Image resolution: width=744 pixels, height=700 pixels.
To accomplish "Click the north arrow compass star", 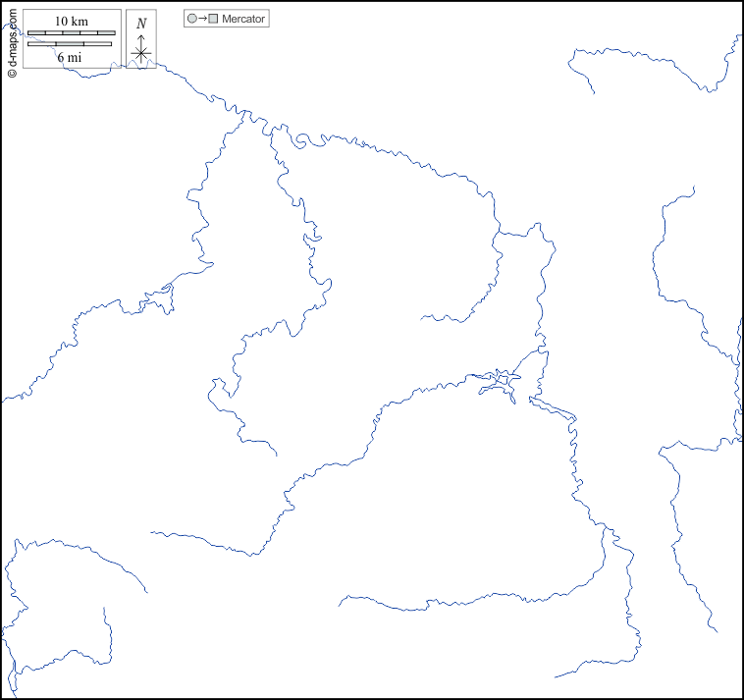I will click(141, 54).
